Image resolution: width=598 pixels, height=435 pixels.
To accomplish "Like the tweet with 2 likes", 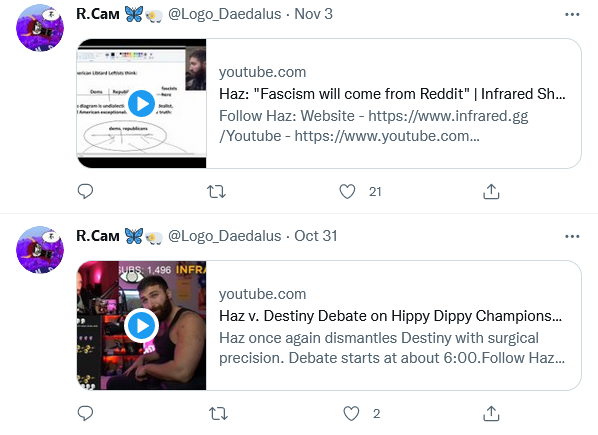I will 351,413.
